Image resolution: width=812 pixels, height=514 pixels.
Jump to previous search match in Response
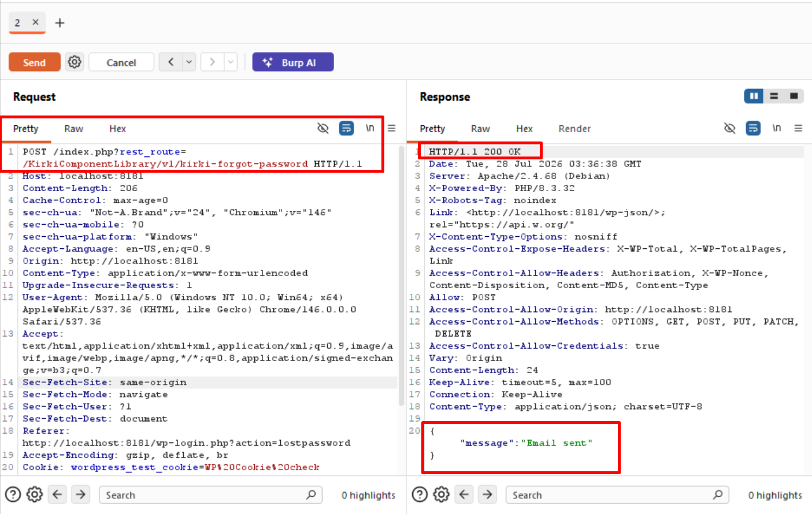tap(464, 494)
